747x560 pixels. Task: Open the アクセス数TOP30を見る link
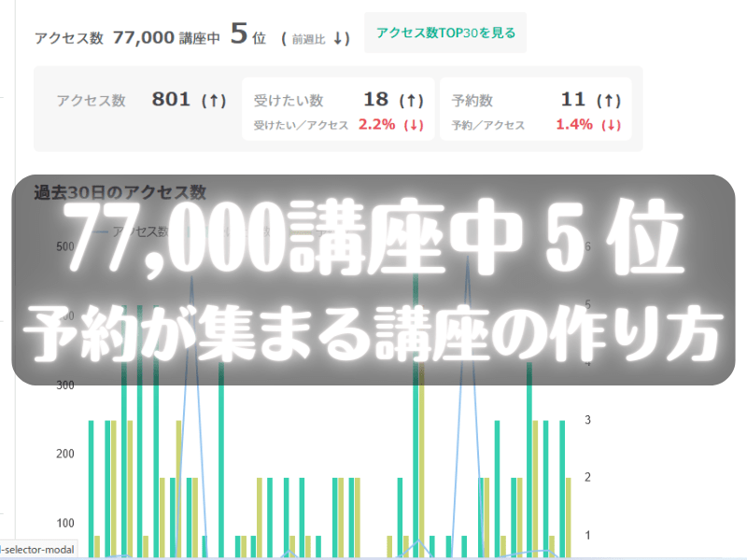pos(444,33)
